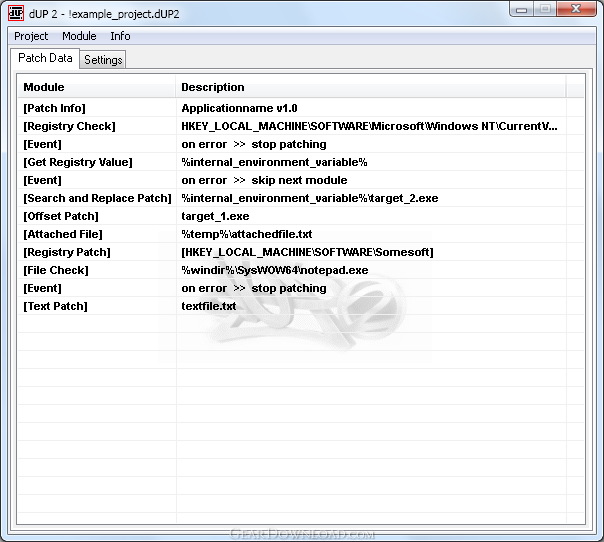Click the '%internal_environment_variable%' description
The height and width of the screenshot is (542, 604).
tap(274, 162)
